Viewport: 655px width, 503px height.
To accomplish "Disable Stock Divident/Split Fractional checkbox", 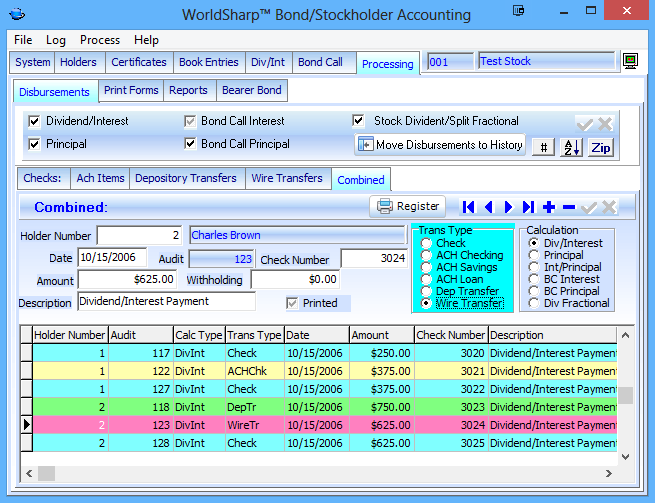I will [359, 121].
